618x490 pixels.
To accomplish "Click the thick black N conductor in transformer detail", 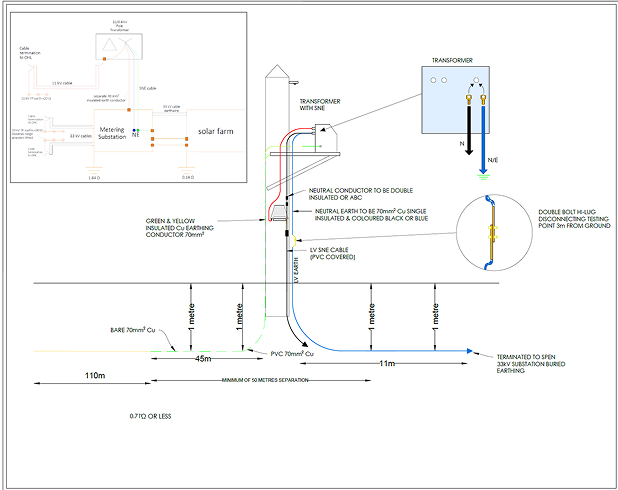I will click(x=469, y=130).
